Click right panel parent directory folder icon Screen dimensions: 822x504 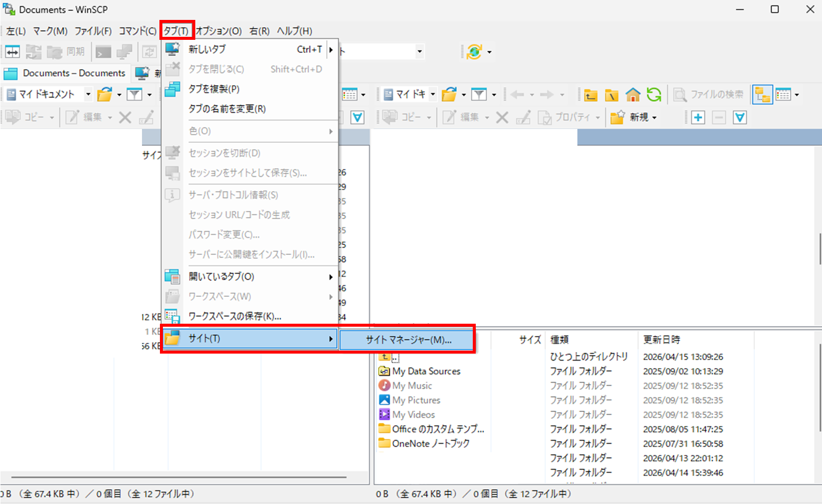(x=591, y=95)
